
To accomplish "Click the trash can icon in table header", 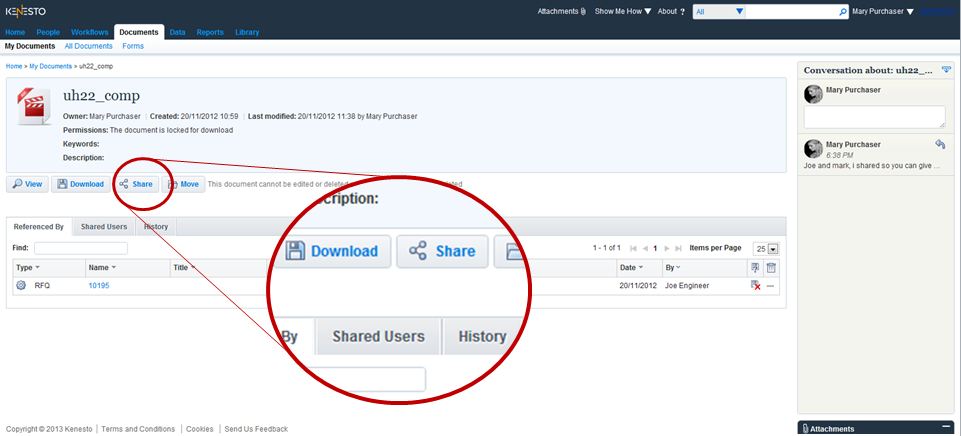I will point(771,267).
